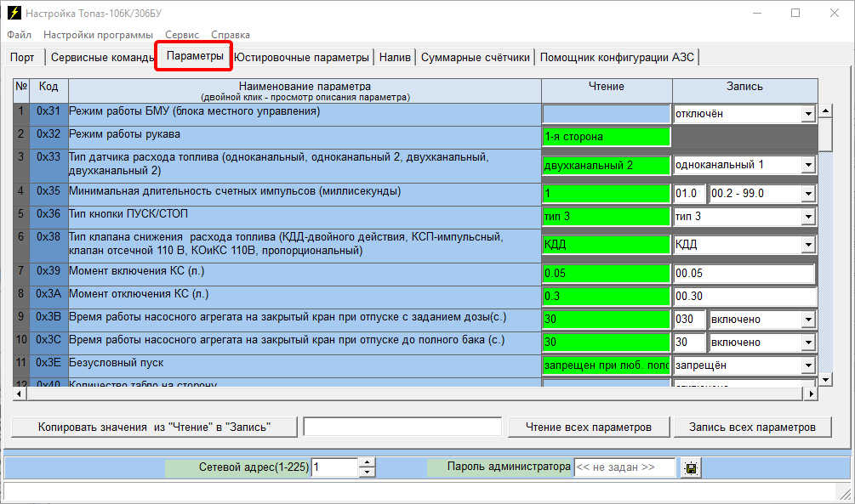Open the Настройки программы menu

pyautogui.click(x=98, y=35)
